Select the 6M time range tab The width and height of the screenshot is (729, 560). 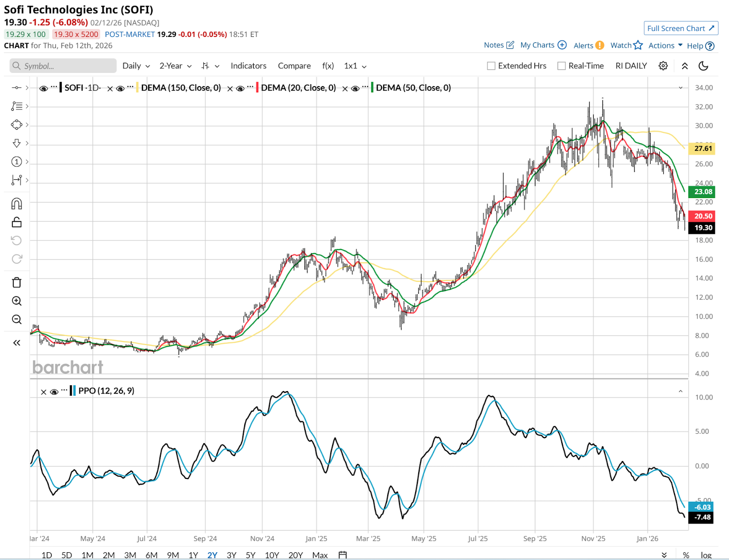coord(151,555)
